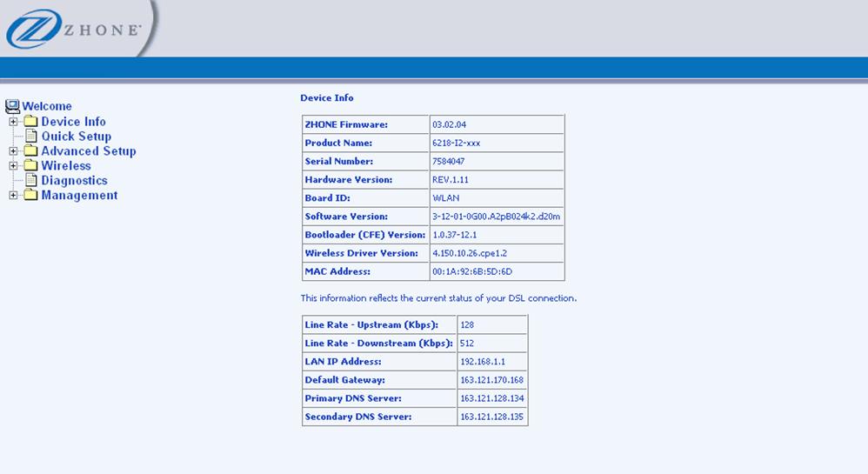The height and width of the screenshot is (474, 868).
Task: Expand the Management tree node
Action: (14, 196)
